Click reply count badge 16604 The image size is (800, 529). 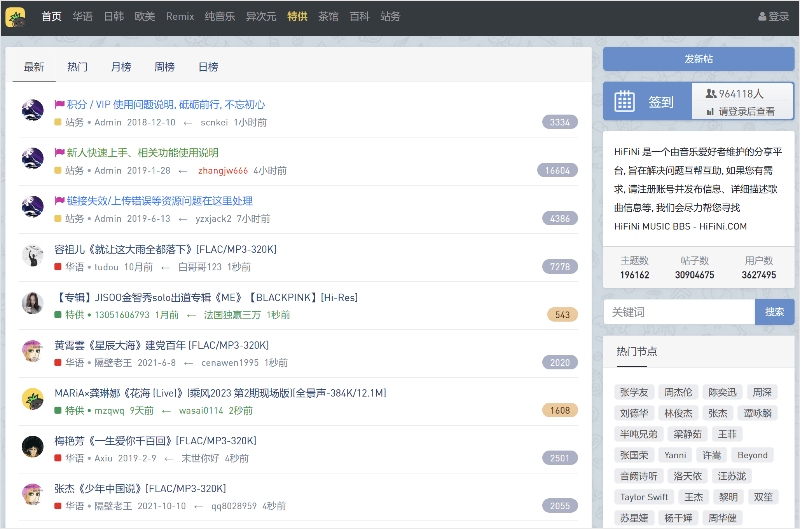pyautogui.click(x=558, y=170)
